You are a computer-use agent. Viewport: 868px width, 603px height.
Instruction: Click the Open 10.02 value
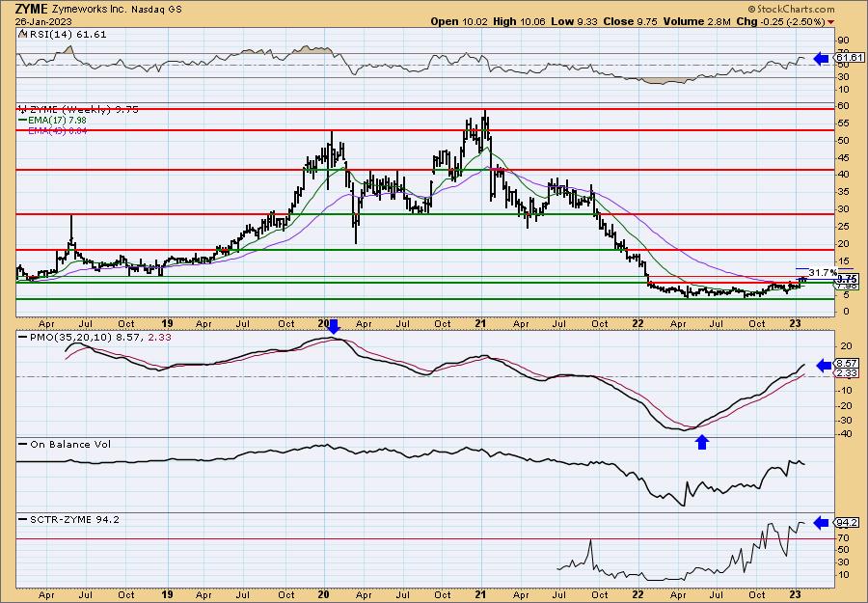coord(457,21)
